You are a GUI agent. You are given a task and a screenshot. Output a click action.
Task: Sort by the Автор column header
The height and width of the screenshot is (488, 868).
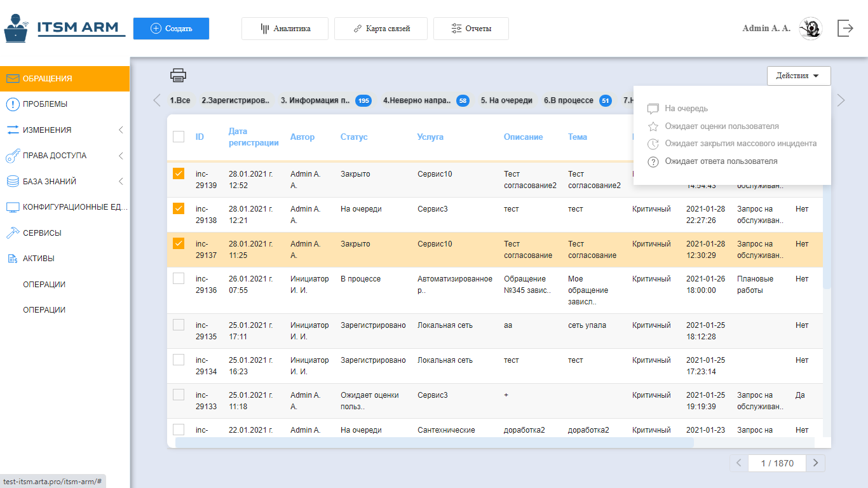pyautogui.click(x=302, y=137)
